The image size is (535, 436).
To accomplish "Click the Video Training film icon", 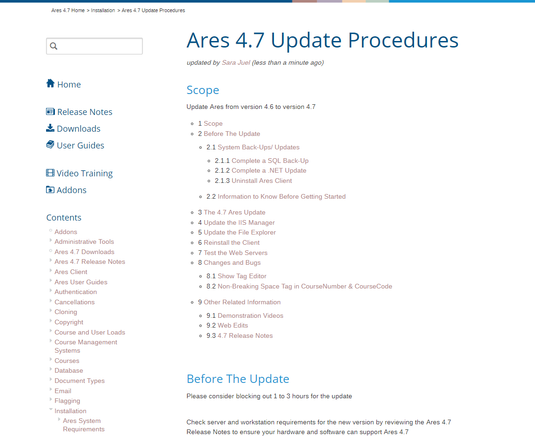I will click(50, 173).
